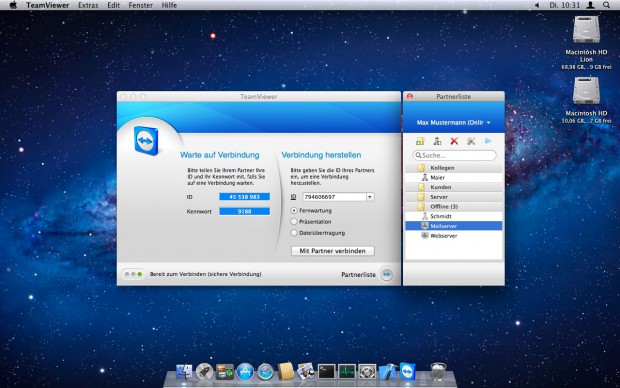The width and height of the screenshot is (620, 388).
Task: Open the partner ID dropdown arrow
Action: (x=370, y=197)
